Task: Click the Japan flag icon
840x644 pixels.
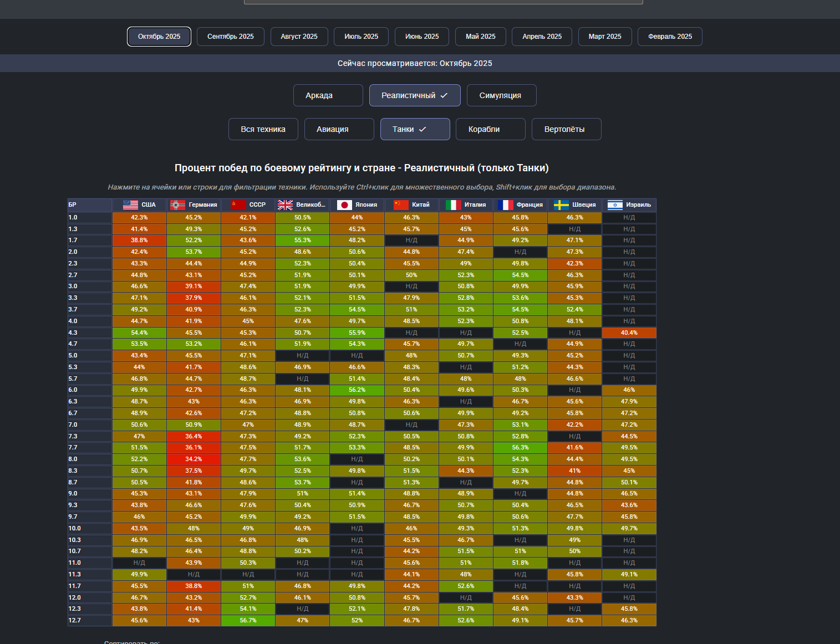Action: (x=344, y=205)
